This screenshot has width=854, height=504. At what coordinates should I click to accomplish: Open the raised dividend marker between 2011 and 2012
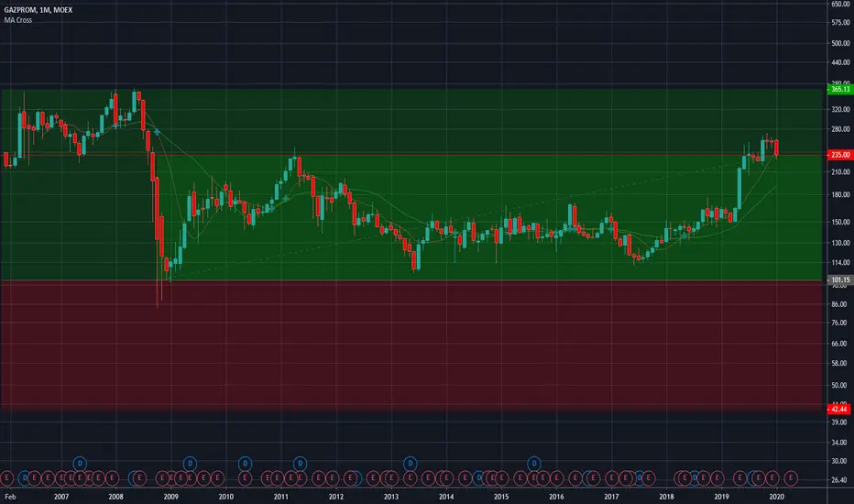301,464
